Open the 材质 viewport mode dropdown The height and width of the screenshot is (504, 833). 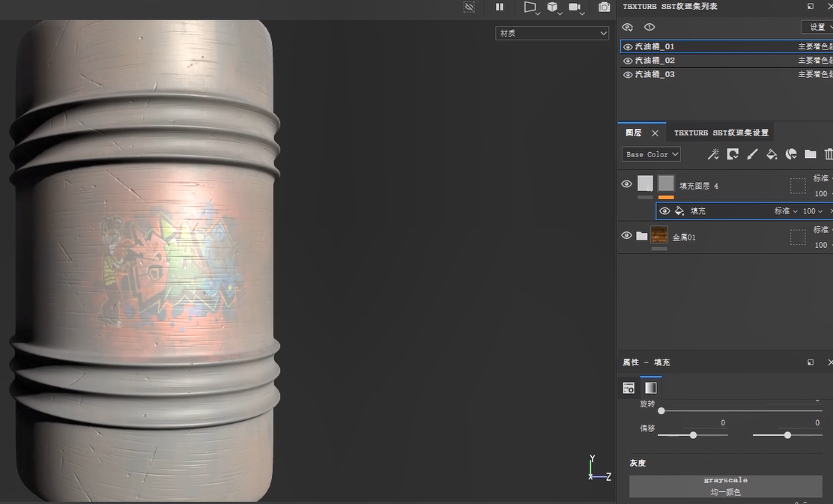552,33
